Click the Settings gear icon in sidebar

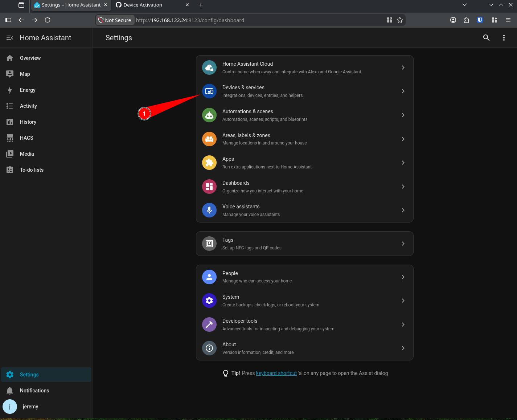(x=10, y=375)
